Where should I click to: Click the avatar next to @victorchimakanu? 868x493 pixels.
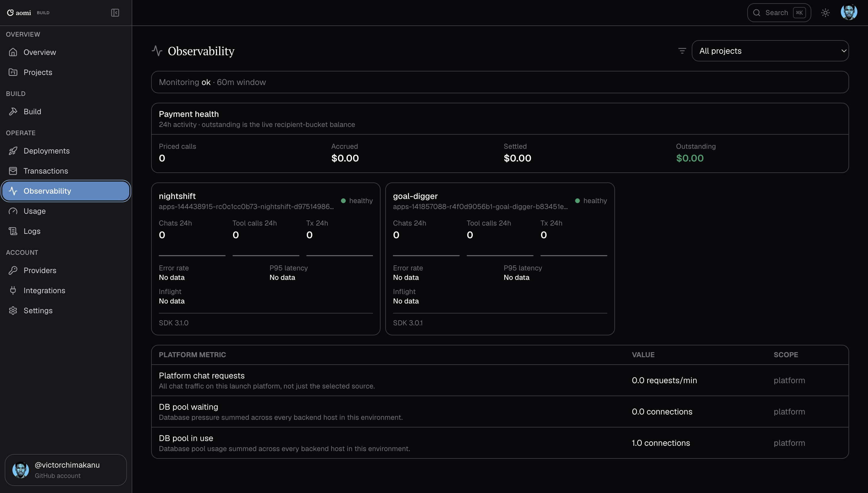pos(21,470)
